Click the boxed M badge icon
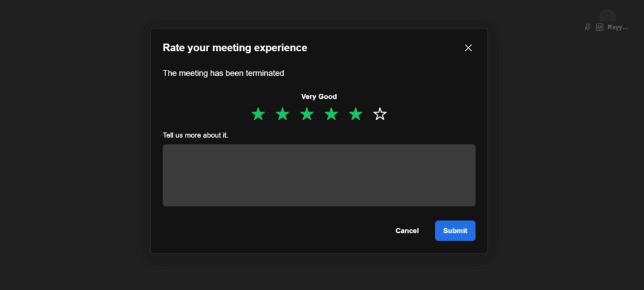This screenshot has width=644, height=290. pos(599,27)
